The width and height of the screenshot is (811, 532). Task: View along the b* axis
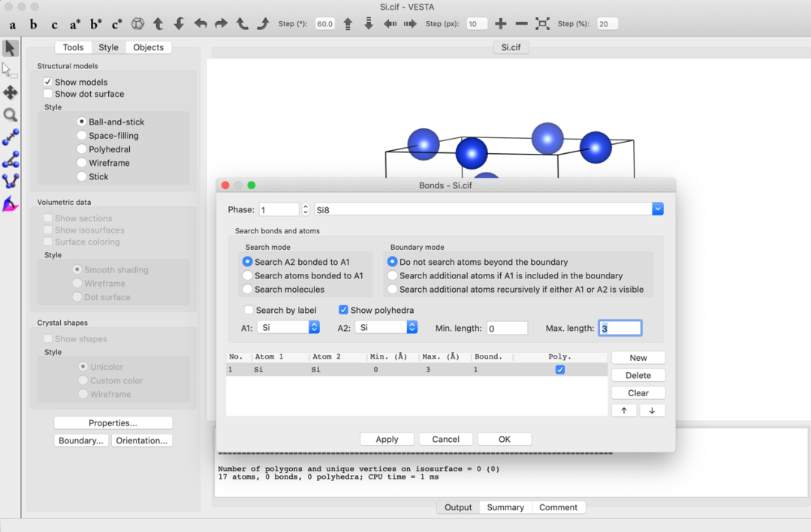pyautogui.click(x=95, y=24)
